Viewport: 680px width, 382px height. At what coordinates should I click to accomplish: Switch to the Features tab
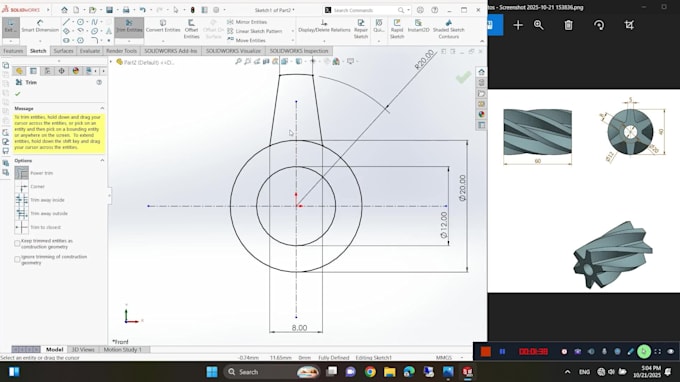point(13,51)
